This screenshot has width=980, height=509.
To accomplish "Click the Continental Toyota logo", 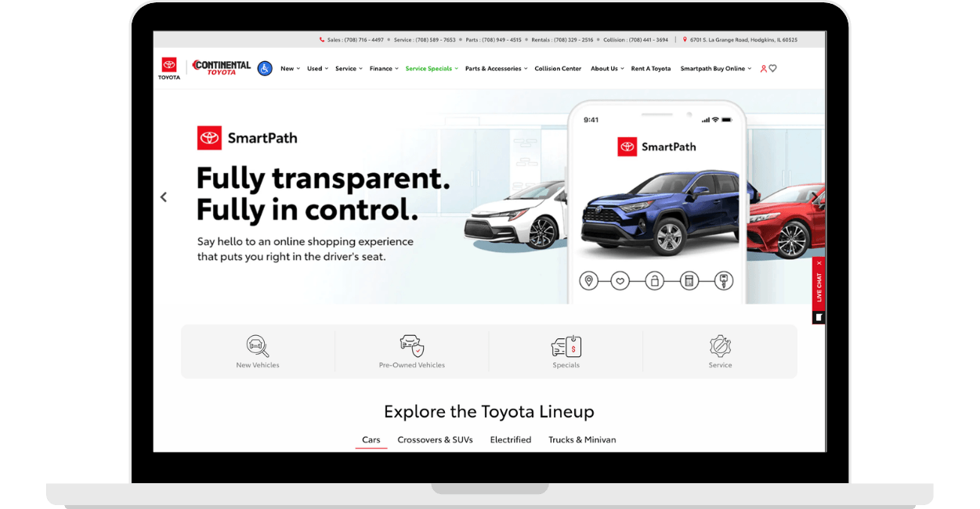I will click(222, 68).
